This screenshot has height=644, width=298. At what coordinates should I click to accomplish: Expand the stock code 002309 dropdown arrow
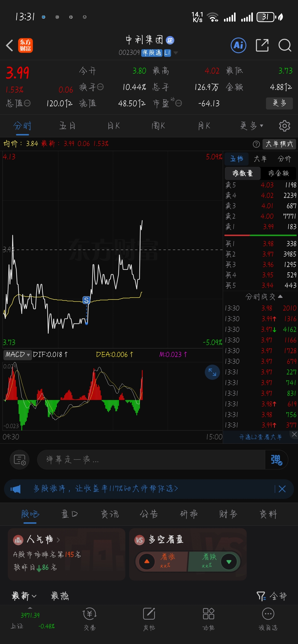point(175,53)
